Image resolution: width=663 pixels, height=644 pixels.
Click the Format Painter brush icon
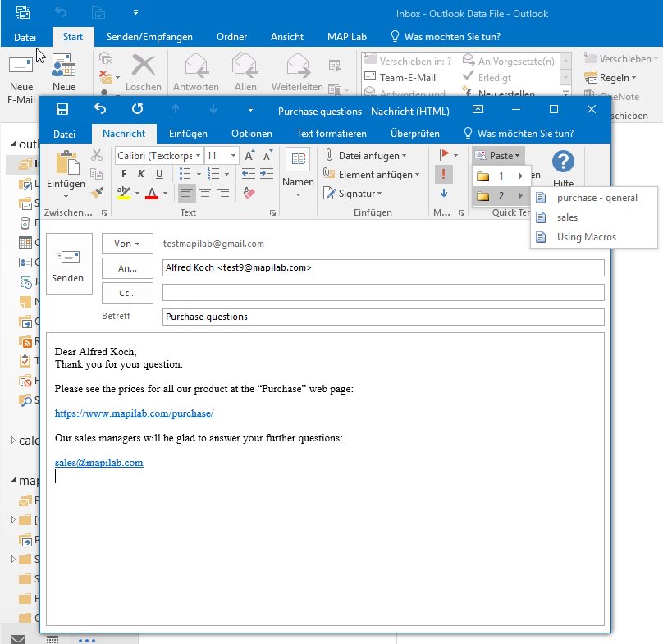tap(97, 193)
